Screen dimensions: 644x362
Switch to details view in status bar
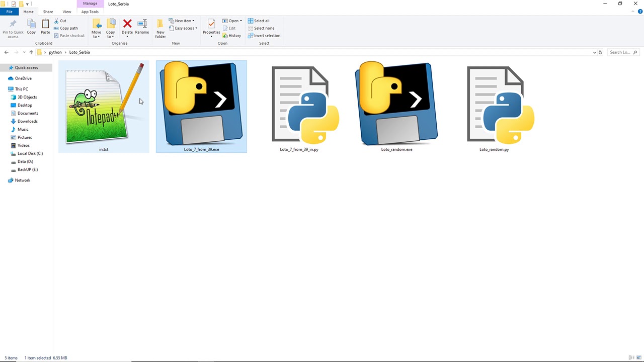point(631,358)
